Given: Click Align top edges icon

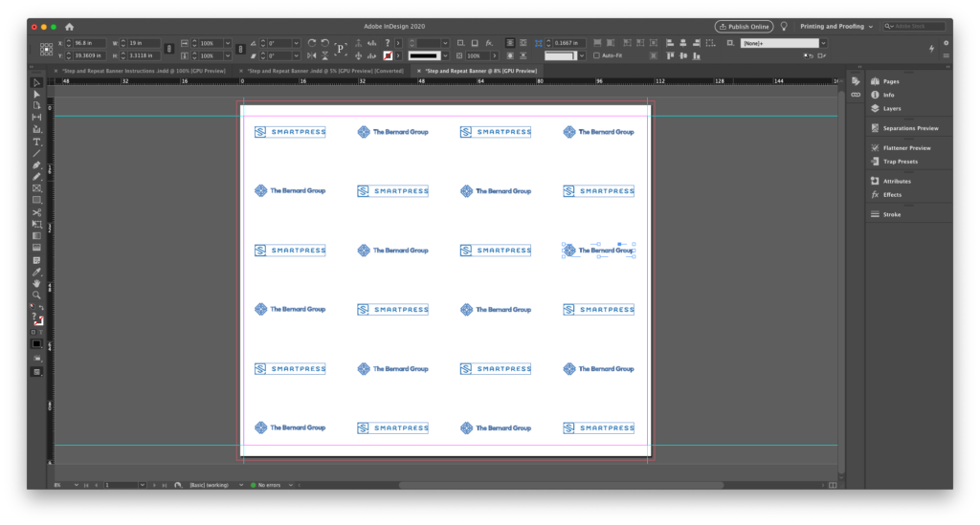Looking at the screenshot, I should coord(670,55).
